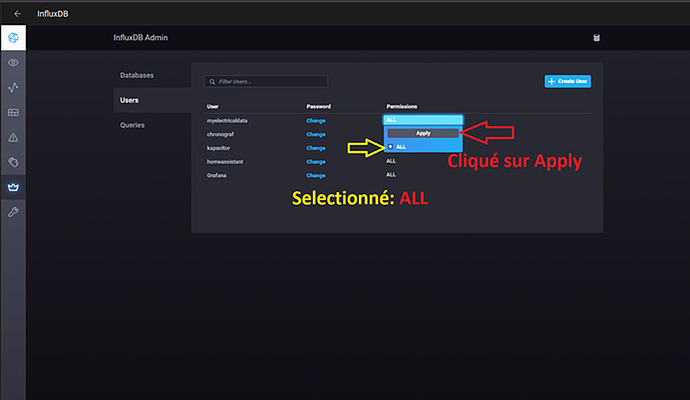
Task: Click the InfluxDB Admin page title
Action: coord(140,38)
